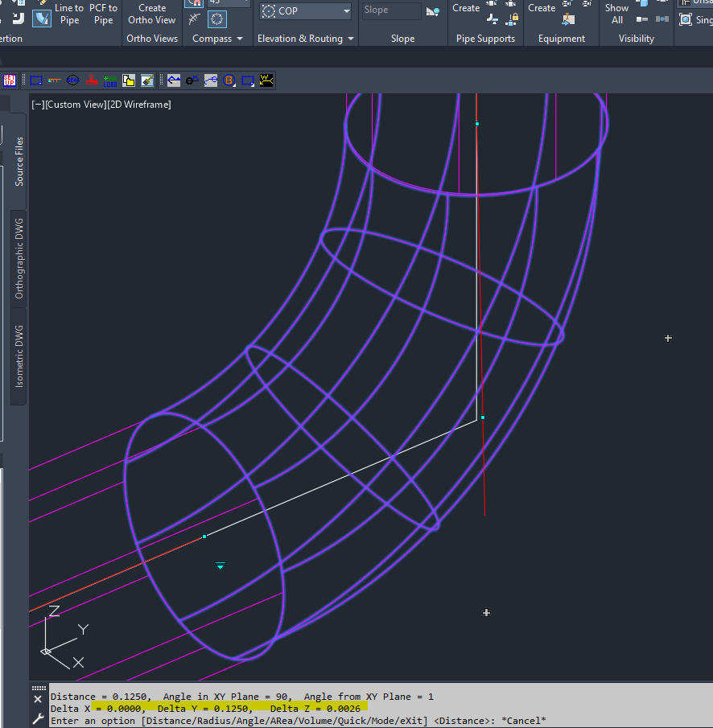713x728 pixels.
Task: Click Show All in the Visibility panel
Action: [616, 13]
